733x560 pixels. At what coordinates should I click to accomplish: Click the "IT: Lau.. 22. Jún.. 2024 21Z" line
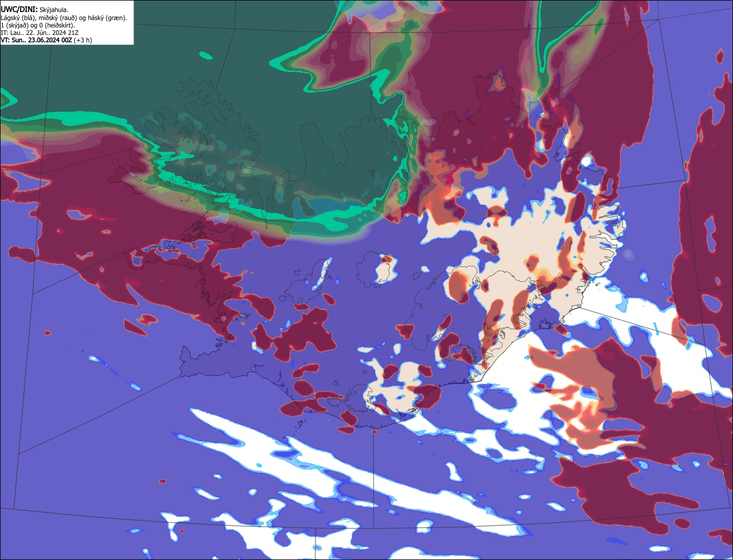[40, 33]
